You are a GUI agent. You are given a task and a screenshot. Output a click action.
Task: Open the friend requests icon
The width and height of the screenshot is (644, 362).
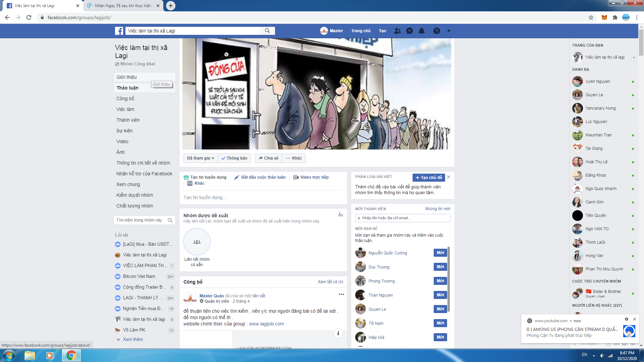point(397,31)
